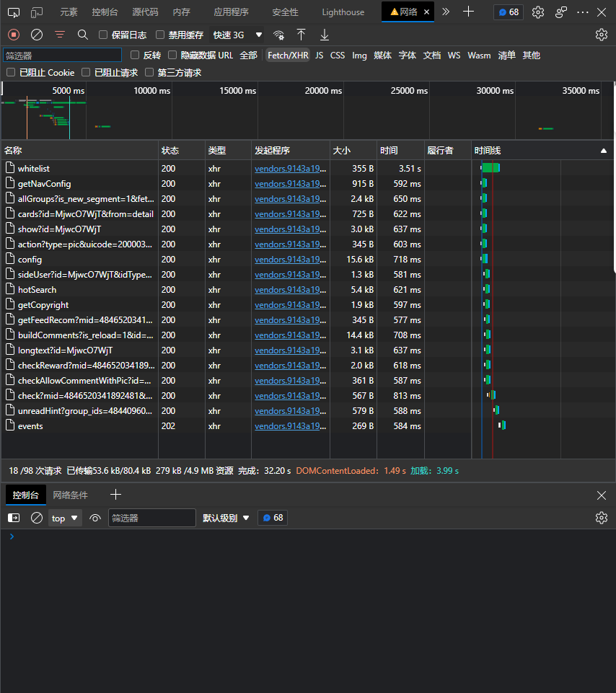Show the console sidebar

[14, 518]
